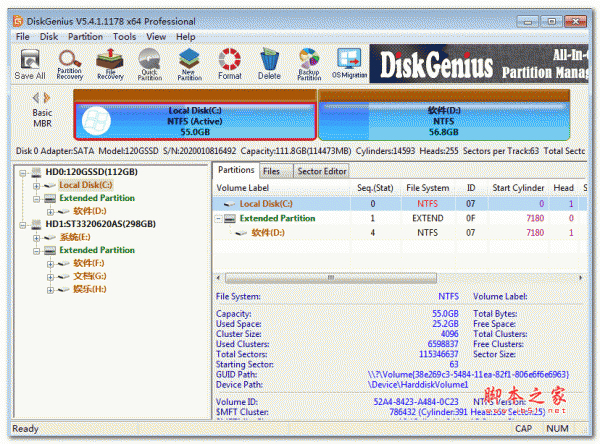Go to previous disk with left arrow
600x444 pixels.
[36, 97]
